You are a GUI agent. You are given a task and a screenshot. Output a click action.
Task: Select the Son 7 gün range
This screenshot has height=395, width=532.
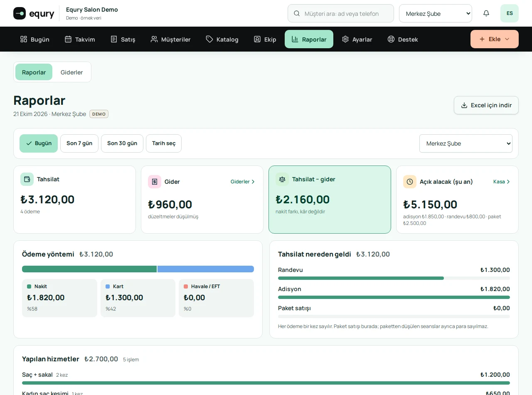79,143
